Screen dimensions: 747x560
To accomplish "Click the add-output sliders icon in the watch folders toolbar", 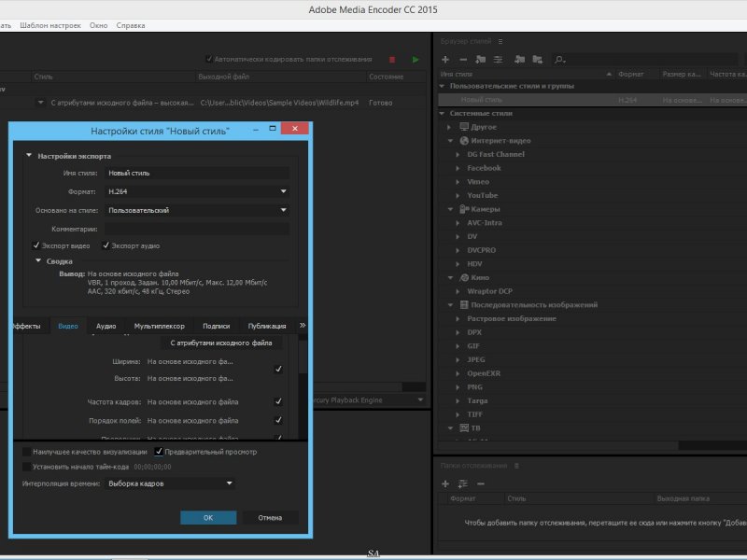I will [x=462, y=483].
